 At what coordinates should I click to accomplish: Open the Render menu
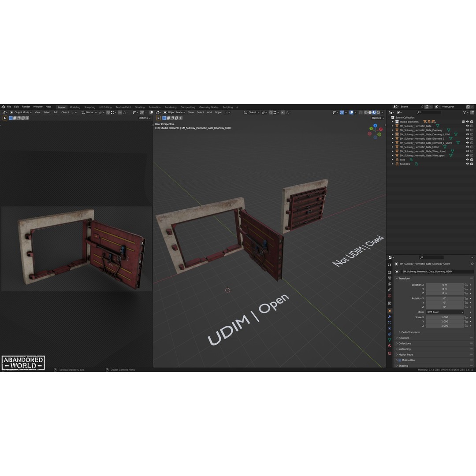(x=26, y=107)
